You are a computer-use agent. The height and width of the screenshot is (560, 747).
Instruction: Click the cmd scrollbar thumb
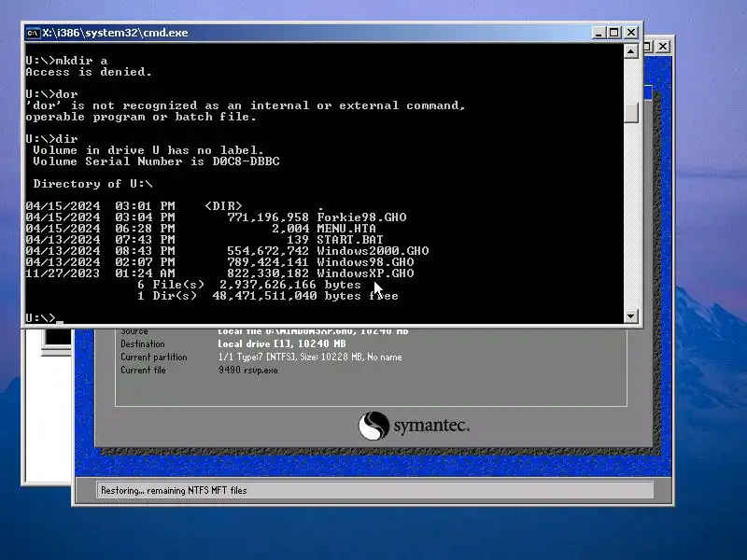(631, 113)
